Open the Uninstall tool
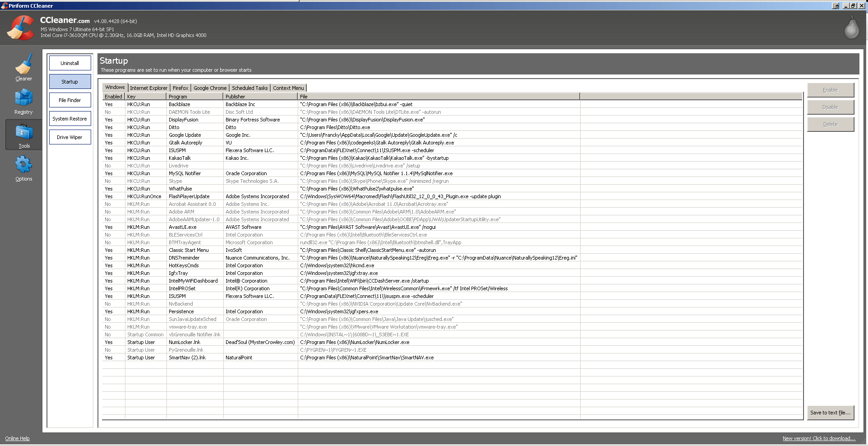 pos(70,63)
